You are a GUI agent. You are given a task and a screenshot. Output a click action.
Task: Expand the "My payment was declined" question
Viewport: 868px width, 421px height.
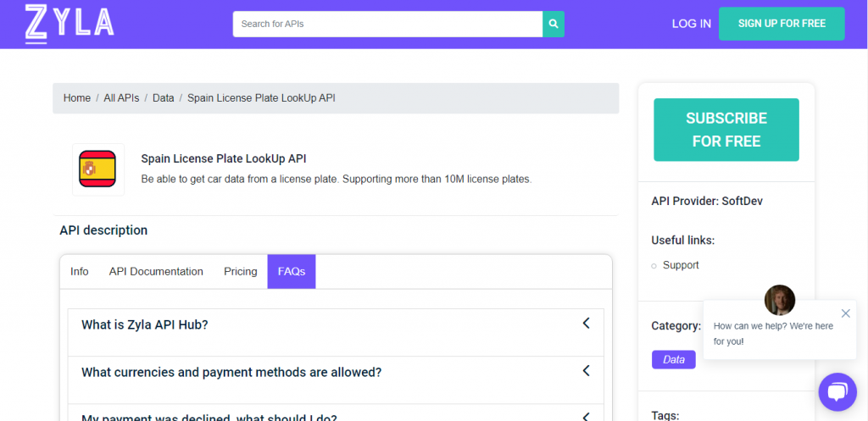pos(336,413)
